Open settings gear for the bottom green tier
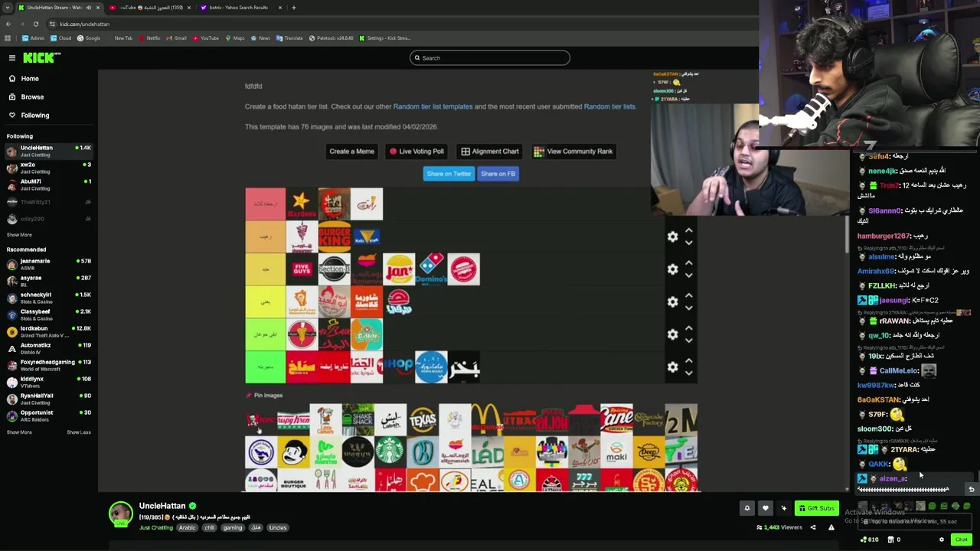This screenshot has height=551, width=980. pyautogui.click(x=672, y=367)
